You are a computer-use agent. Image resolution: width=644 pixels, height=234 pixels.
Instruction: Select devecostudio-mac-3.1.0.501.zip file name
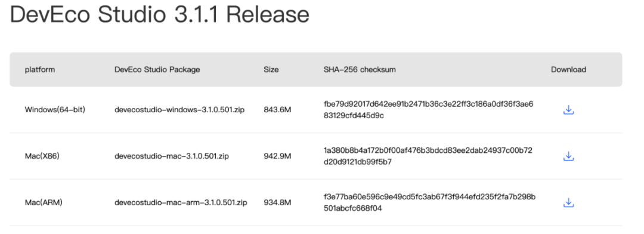pos(172,156)
